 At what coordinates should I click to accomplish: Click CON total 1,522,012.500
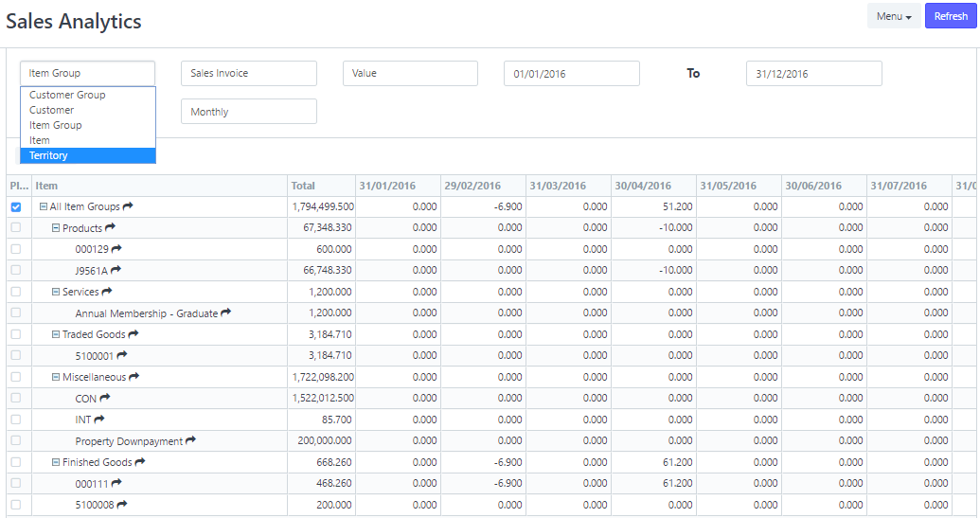click(323, 398)
